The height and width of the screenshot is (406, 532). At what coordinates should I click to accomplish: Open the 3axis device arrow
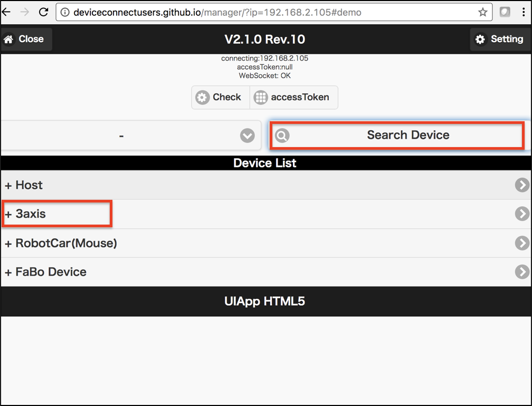tap(522, 214)
